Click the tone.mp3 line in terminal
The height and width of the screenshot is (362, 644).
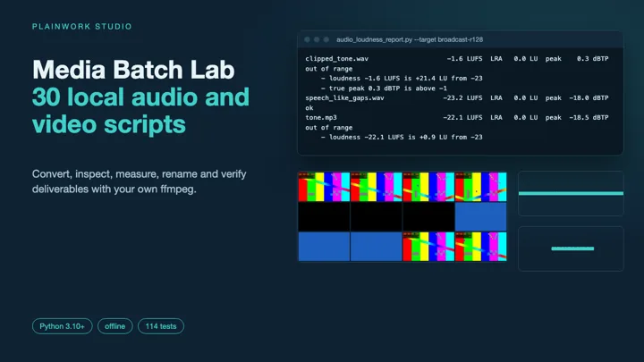tap(457, 118)
